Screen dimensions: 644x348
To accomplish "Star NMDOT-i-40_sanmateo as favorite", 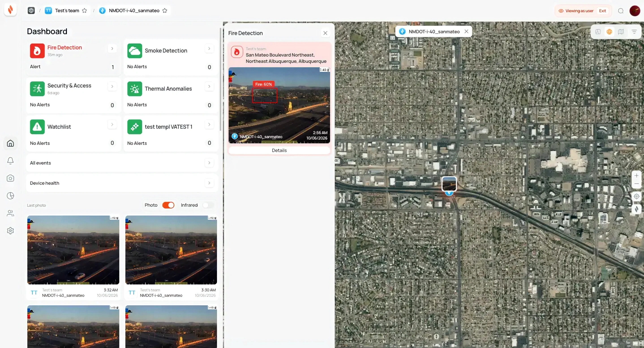I will click(x=165, y=11).
